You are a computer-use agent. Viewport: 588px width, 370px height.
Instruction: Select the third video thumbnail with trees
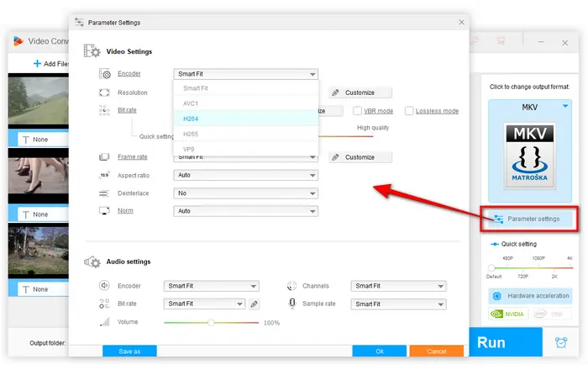pyautogui.click(x=39, y=251)
